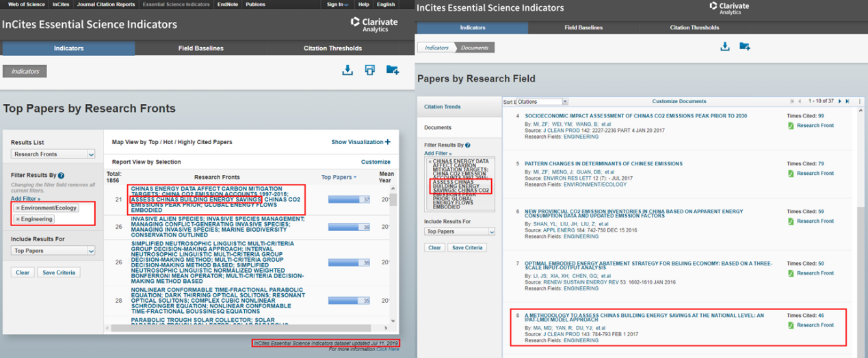Click Research Front icon for paper cited 59 times

click(x=791, y=221)
